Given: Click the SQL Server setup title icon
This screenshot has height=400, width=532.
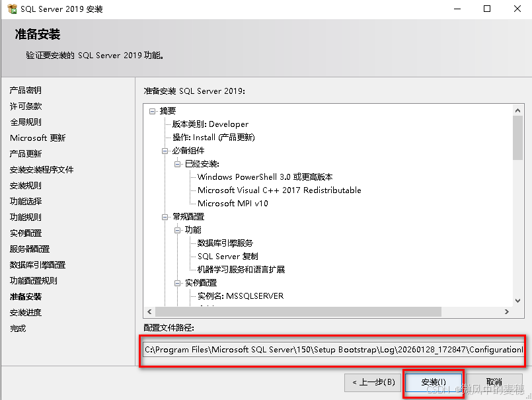Looking at the screenshot, I should coord(12,9).
